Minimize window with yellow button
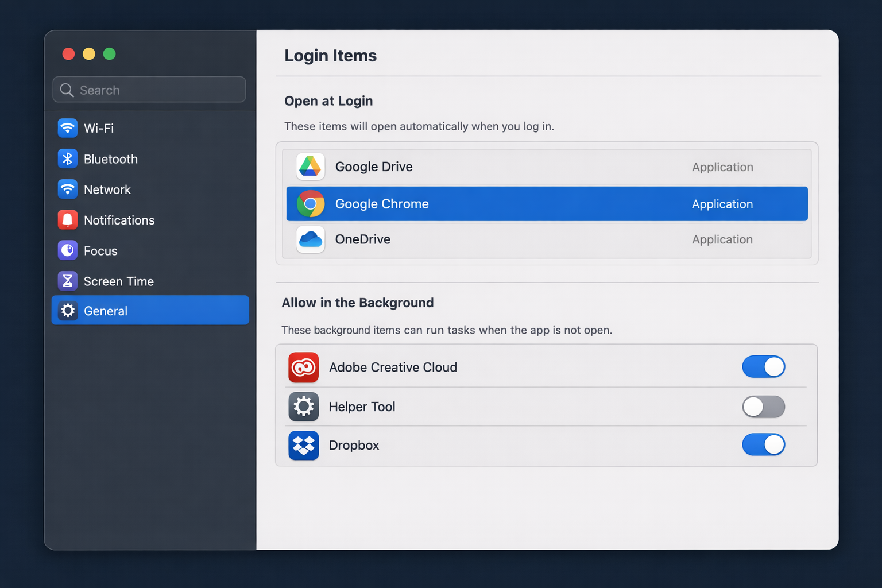 coord(89,54)
